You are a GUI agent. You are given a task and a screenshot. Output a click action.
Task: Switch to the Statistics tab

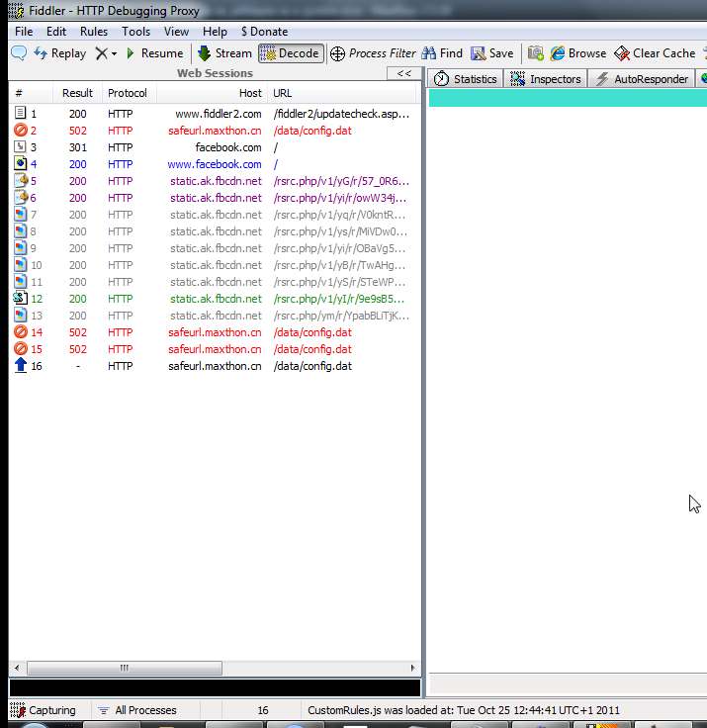(x=466, y=79)
